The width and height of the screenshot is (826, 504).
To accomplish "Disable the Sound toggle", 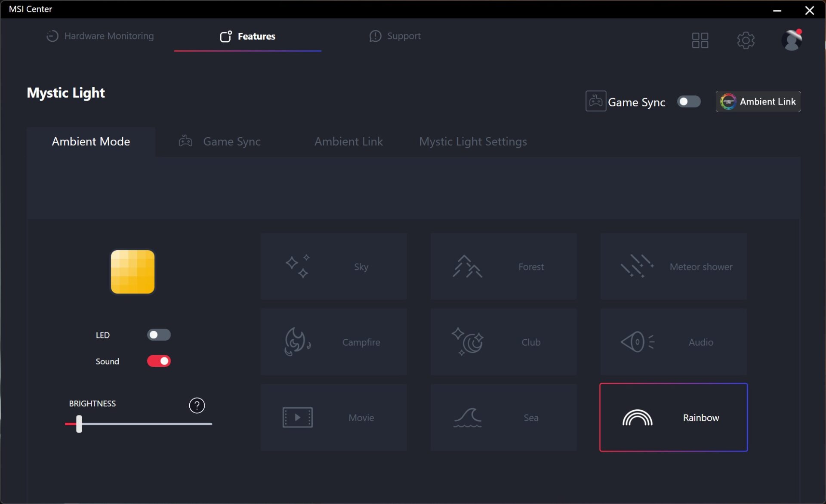I will pos(159,360).
